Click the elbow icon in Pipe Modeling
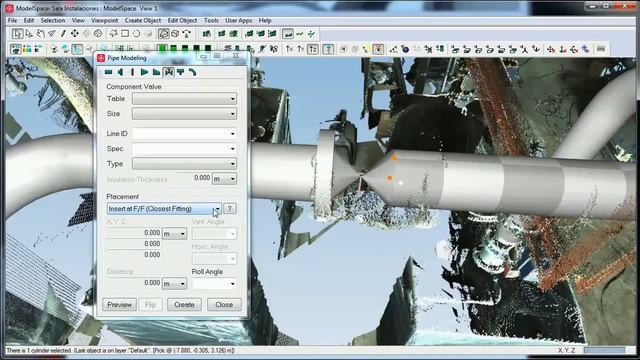 click(x=192, y=72)
